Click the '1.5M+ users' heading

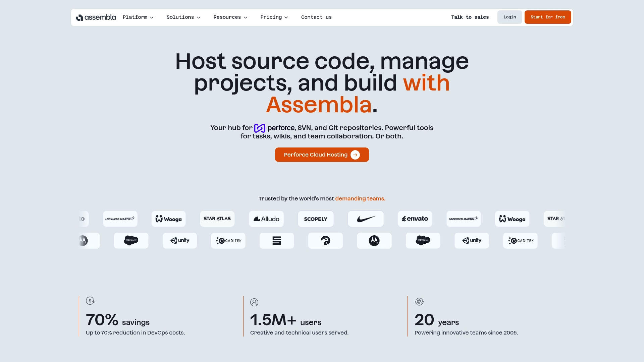point(286,320)
